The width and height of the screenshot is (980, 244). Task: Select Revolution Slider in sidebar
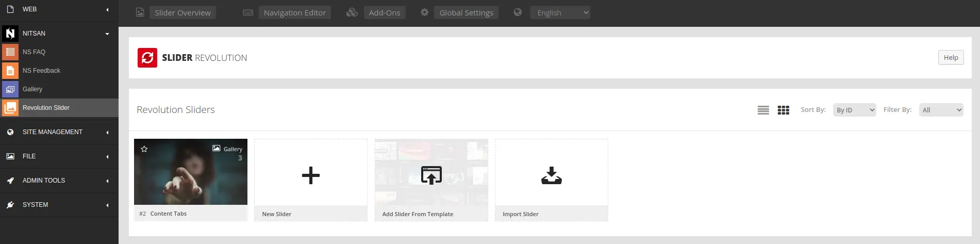(59, 108)
